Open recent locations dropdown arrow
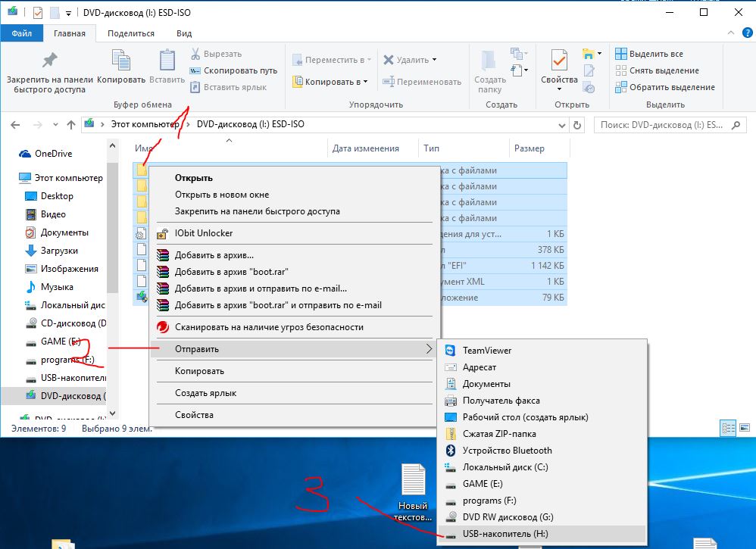 (55, 125)
